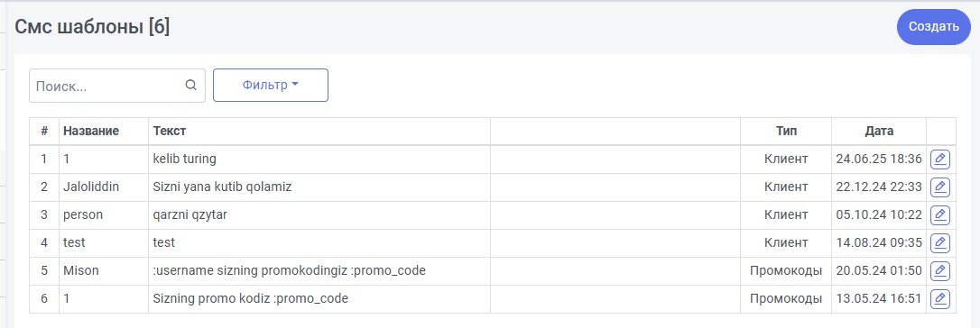Sort by the Дата column header
This screenshot has width=980, height=328.
click(x=879, y=131)
